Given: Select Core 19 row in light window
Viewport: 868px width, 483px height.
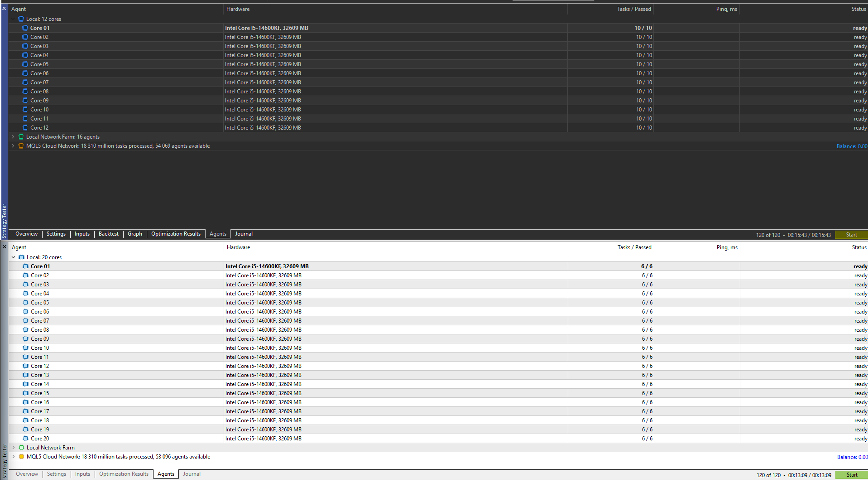Looking at the screenshot, I should pos(438,430).
